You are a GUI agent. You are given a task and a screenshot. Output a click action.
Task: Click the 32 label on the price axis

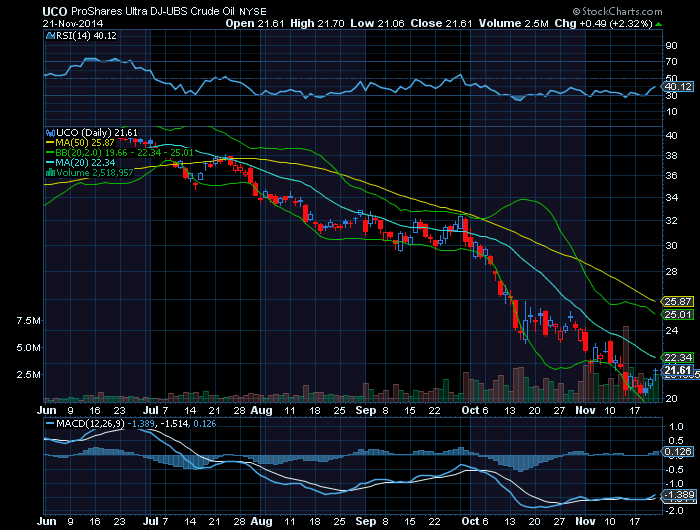click(671, 221)
